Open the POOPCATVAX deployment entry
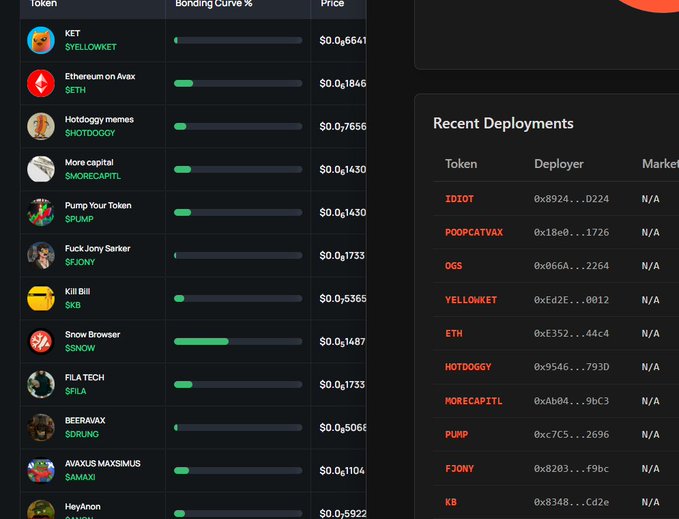 click(x=473, y=233)
